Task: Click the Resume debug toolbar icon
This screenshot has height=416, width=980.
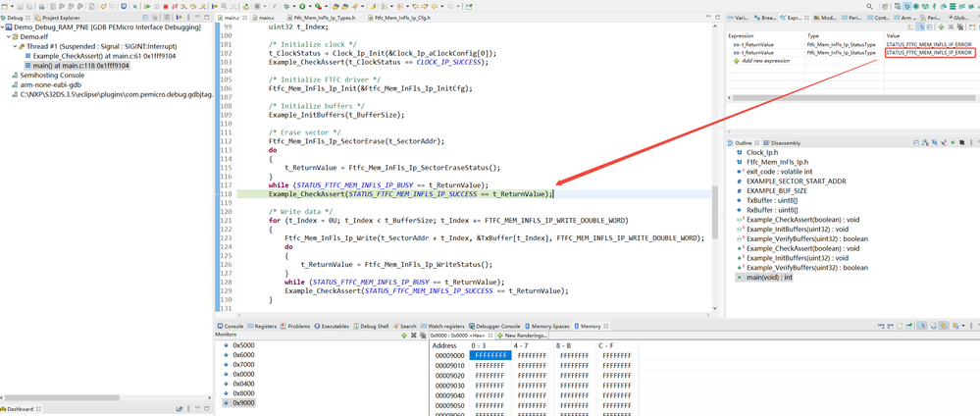Action: (147, 6)
